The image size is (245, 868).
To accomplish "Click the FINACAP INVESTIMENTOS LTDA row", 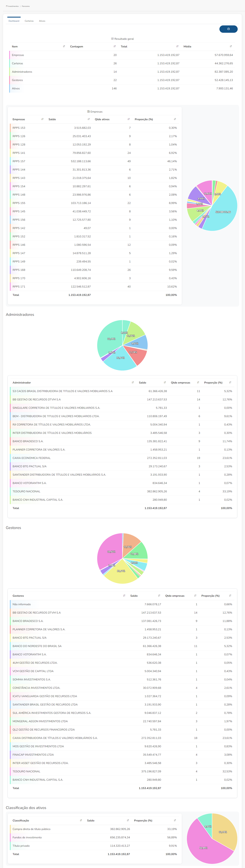I will pyautogui.click(x=122, y=755).
